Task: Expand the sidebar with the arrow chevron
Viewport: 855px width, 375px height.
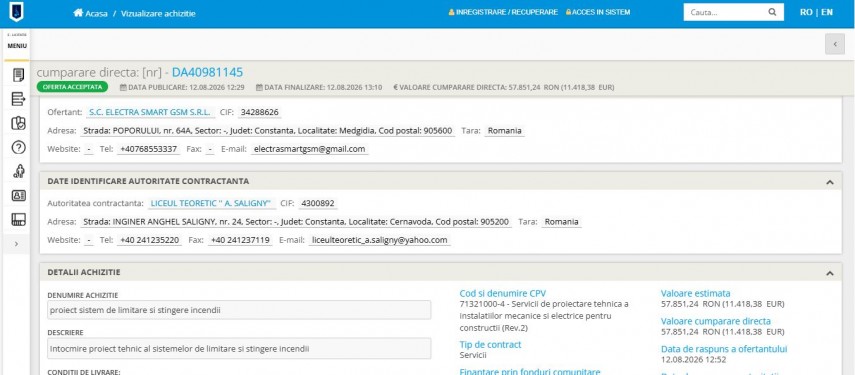Action: (16, 244)
